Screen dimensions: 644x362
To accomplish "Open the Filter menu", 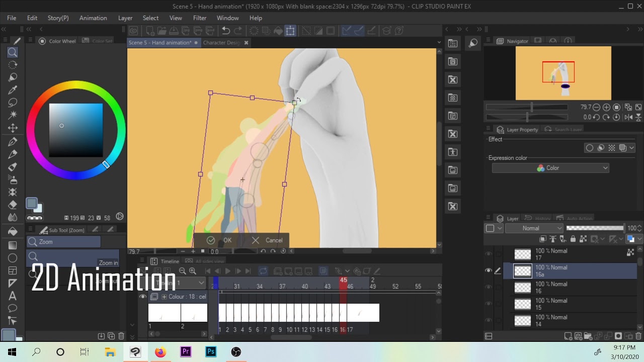I will pos(200,18).
